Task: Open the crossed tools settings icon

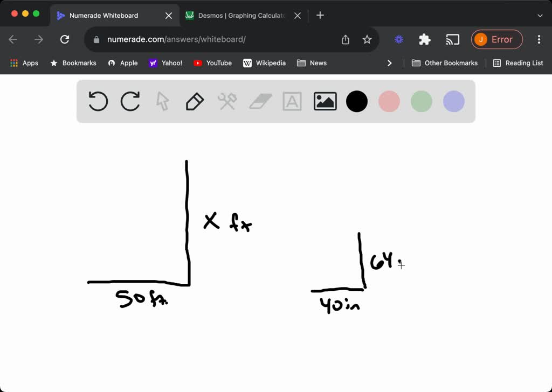Action: click(227, 101)
